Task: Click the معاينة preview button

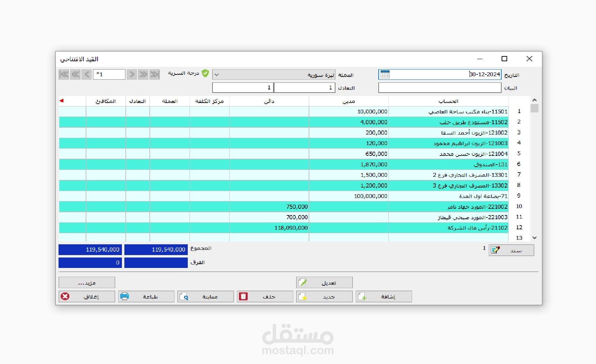Action: (206, 296)
